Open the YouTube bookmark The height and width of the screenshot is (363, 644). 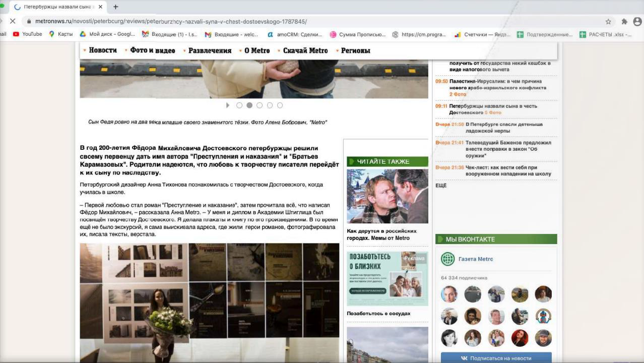pyautogui.click(x=27, y=34)
